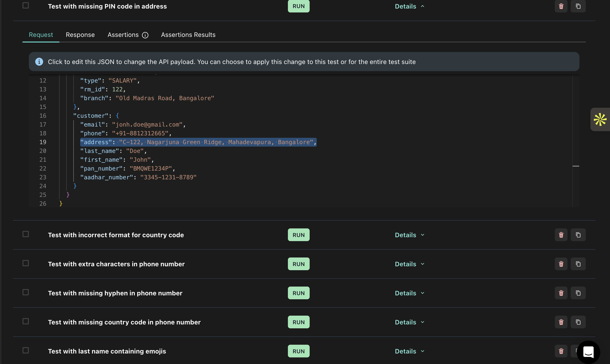Image resolution: width=610 pixels, height=364 pixels.
Task: Check the incorrect country code format test checkbox
Action: [25, 234]
